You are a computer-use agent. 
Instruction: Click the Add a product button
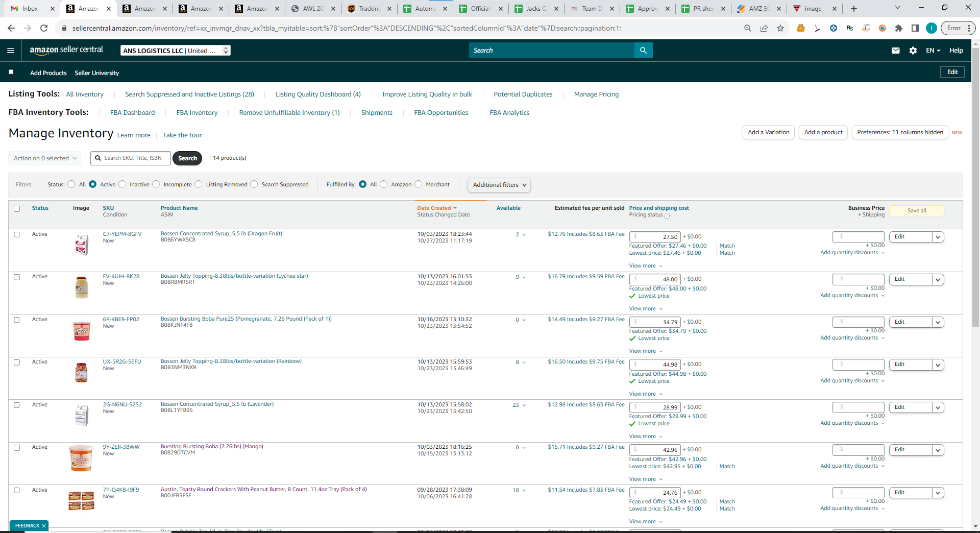(823, 132)
